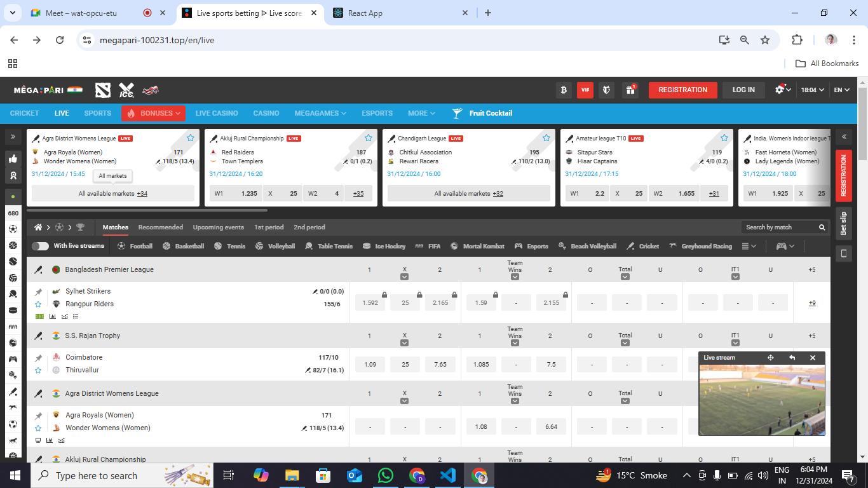This screenshot has width=868, height=488.
Task: Star the Thiruvallur match as favorite
Action: (x=38, y=370)
